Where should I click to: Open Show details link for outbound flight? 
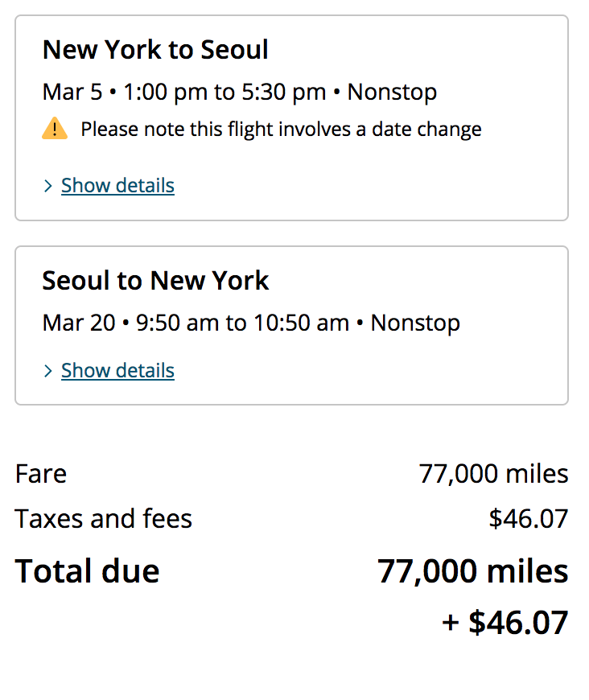118,185
